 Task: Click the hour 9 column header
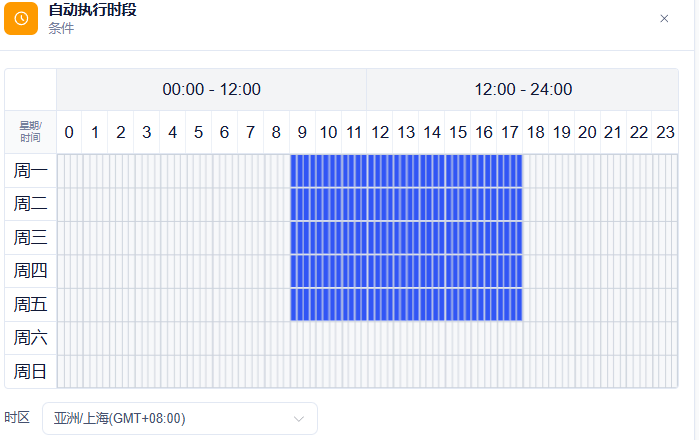click(x=302, y=132)
